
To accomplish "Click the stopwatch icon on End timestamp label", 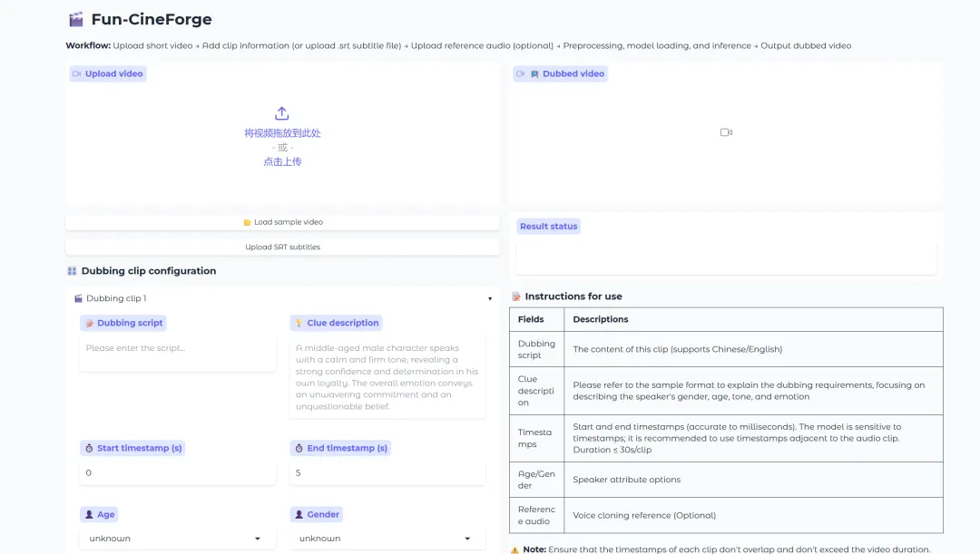I will pyautogui.click(x=299, y=448).
